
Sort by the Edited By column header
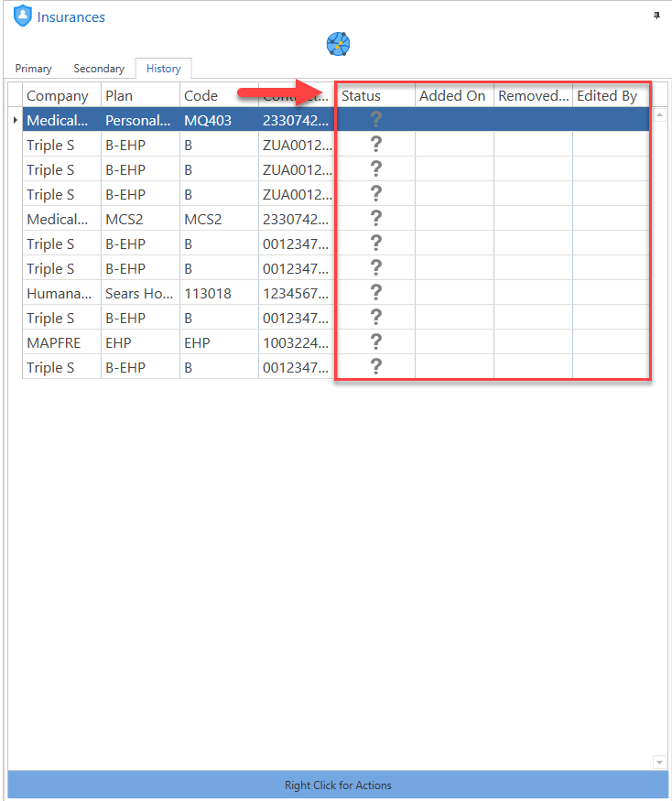[611, 95]
